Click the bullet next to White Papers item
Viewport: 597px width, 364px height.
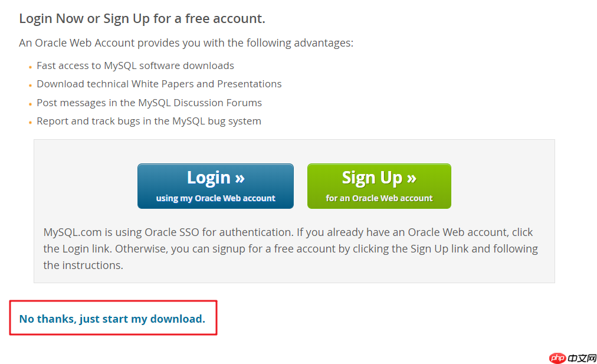[30, 85]
